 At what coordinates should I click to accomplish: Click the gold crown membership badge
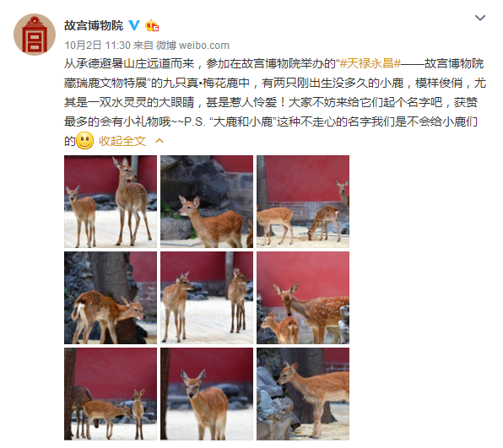[x=152, y=25]
